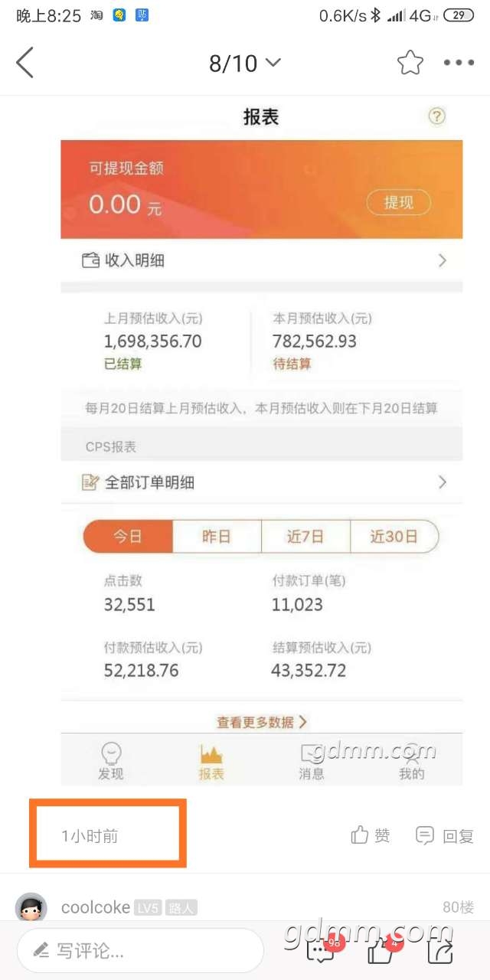The image size is (490, 980).
Task: Click the help question mark icon
Action: click(x=436, y=116)
